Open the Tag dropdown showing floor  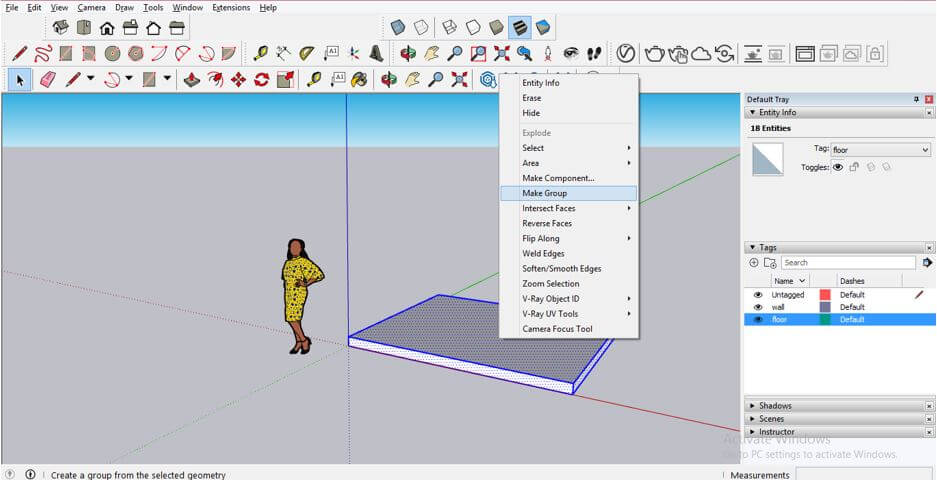pyautogui.click(x=881, y=151)
